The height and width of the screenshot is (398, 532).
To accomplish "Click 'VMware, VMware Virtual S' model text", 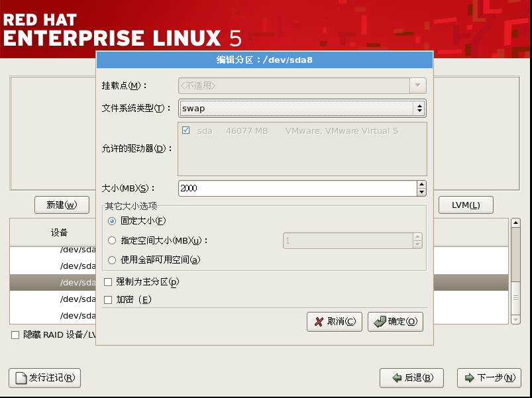I will (342, 131).
